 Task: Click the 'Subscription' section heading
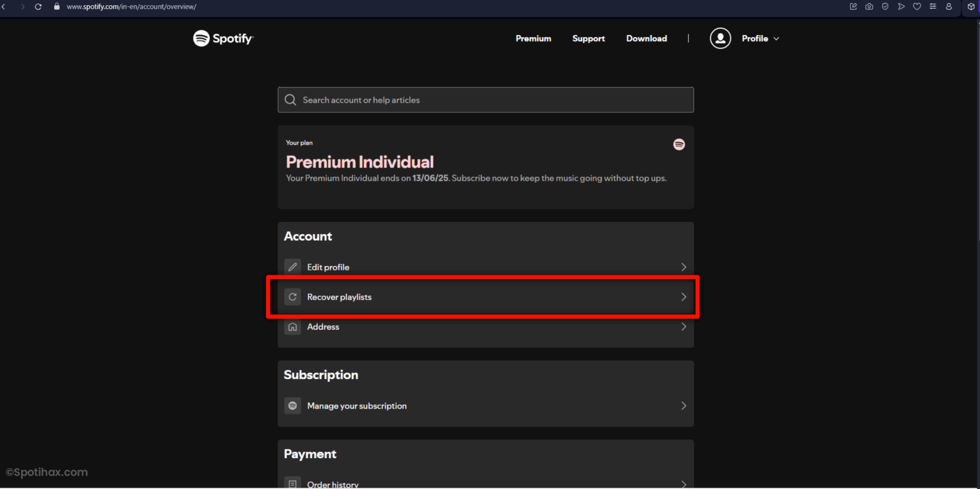(321, 375)
